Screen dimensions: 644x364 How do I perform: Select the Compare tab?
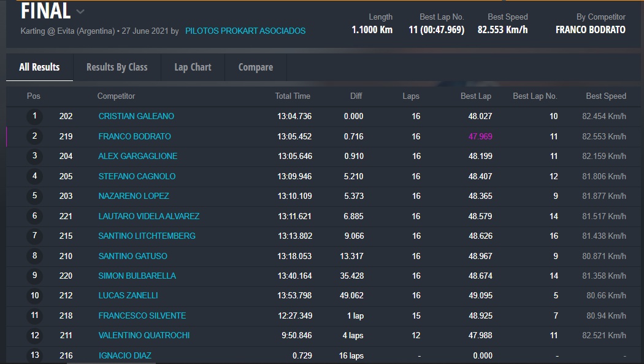(x=256, y=68)
